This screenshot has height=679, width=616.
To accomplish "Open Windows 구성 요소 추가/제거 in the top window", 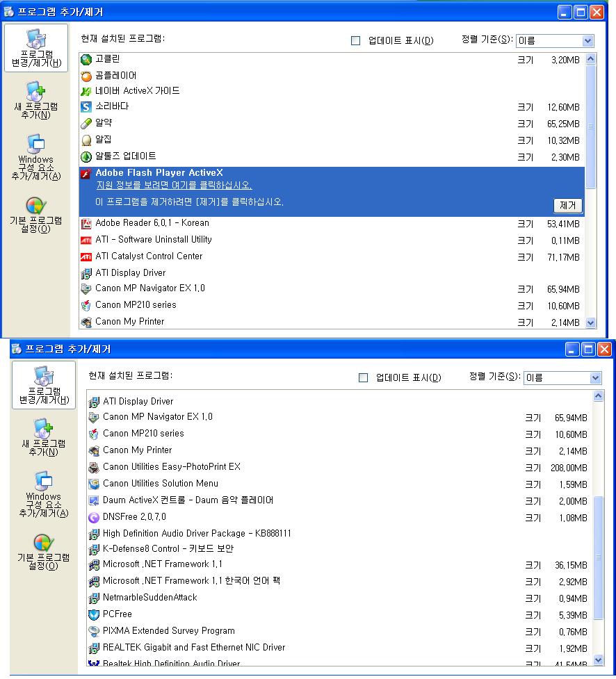I will (36, 157).
